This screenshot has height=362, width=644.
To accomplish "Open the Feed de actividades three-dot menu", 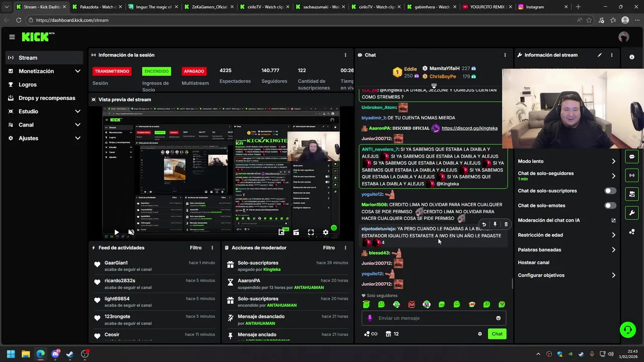I will point(212,248).
